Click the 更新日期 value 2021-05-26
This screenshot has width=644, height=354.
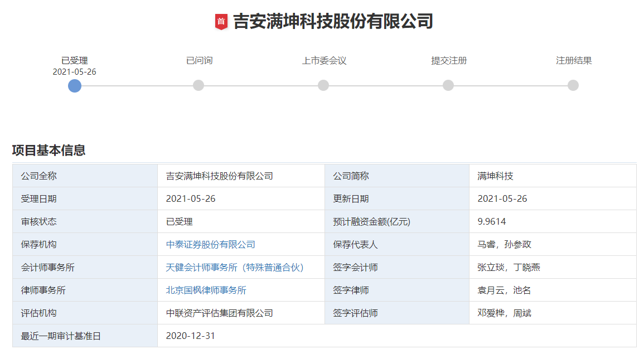502,199
